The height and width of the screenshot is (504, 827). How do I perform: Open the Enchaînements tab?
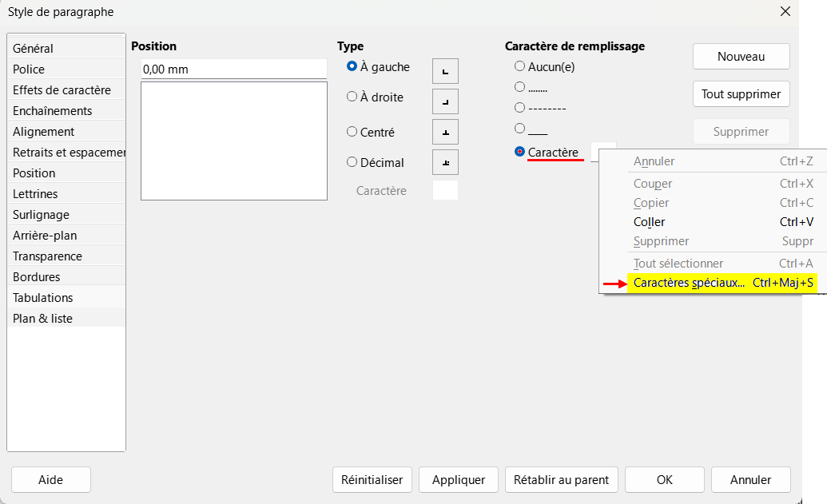[66, 111]
